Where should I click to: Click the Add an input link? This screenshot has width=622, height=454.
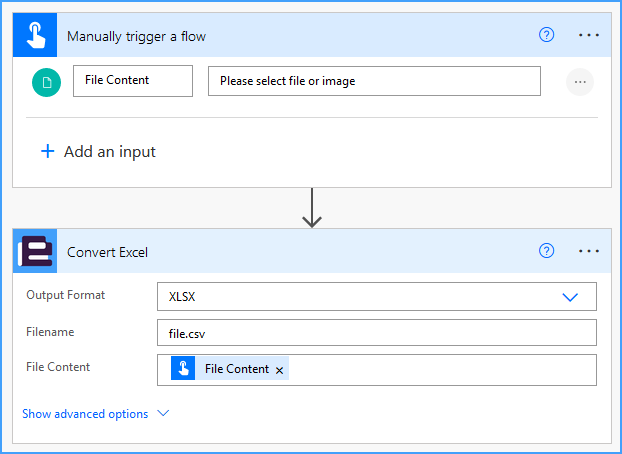click(110, 152)
